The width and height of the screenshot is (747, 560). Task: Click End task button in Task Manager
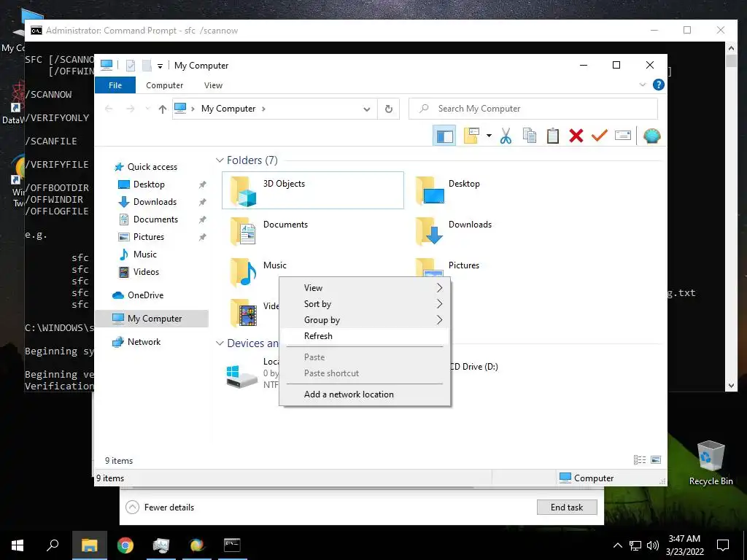(567, 507)
